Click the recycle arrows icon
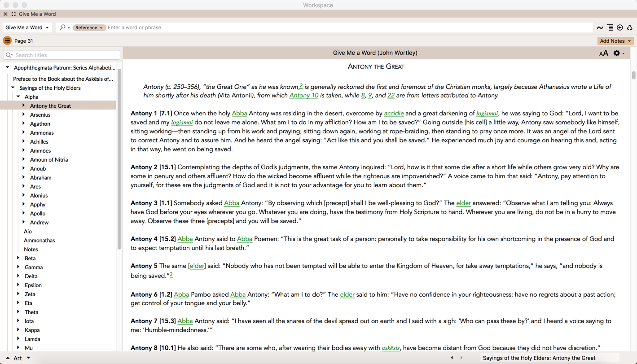This screenshot has width=637, height=364. pos(630,28)
